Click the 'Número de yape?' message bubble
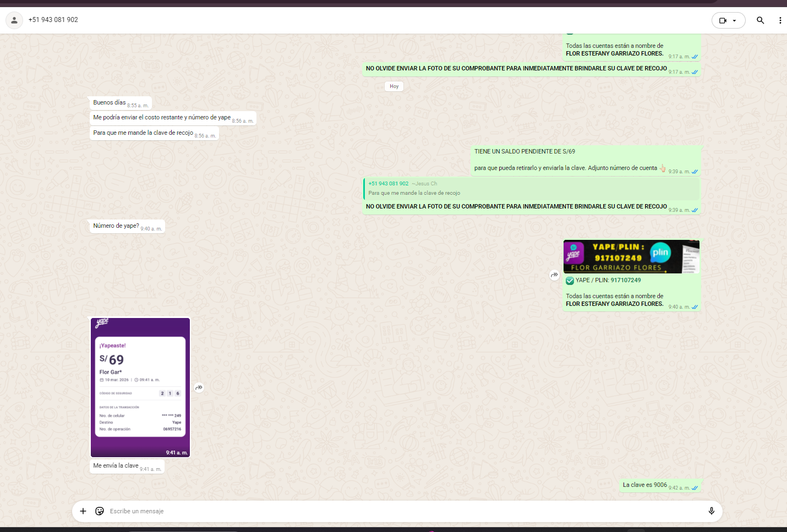Viewport: 787px width, 532px height. tap(116, 226)
